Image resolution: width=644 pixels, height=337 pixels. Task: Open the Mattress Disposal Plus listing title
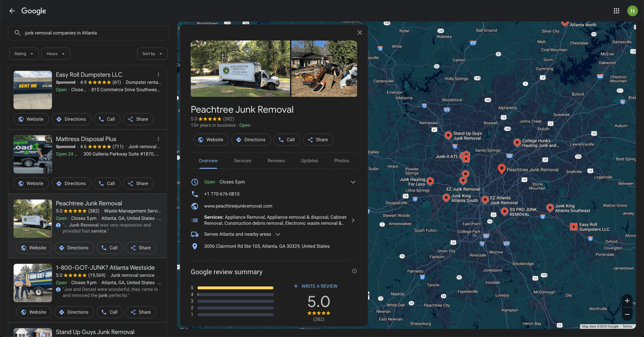pyautogui.click(x=86, y=139)
